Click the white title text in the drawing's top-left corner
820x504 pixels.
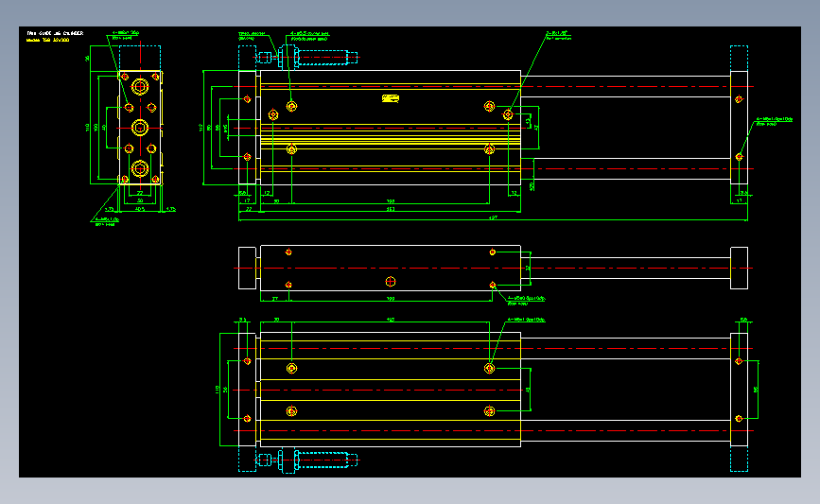point(55,33)
